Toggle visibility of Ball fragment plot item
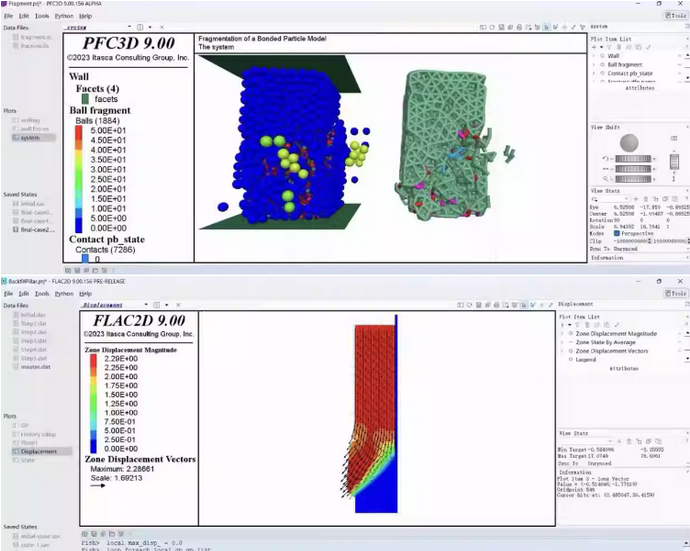The width and height of the screenshot is (690, 551). [x=602, y=65]
